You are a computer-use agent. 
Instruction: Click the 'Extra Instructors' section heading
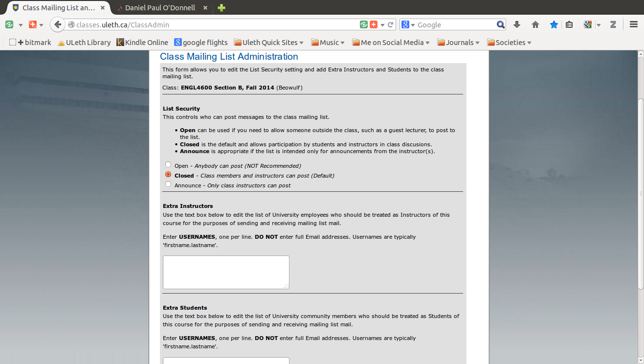[188, 206]
